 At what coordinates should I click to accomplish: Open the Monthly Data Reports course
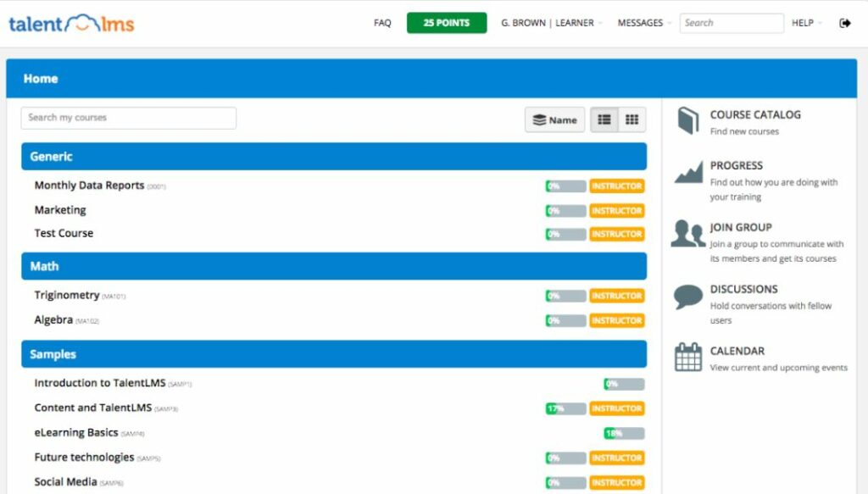pos(89,186)
